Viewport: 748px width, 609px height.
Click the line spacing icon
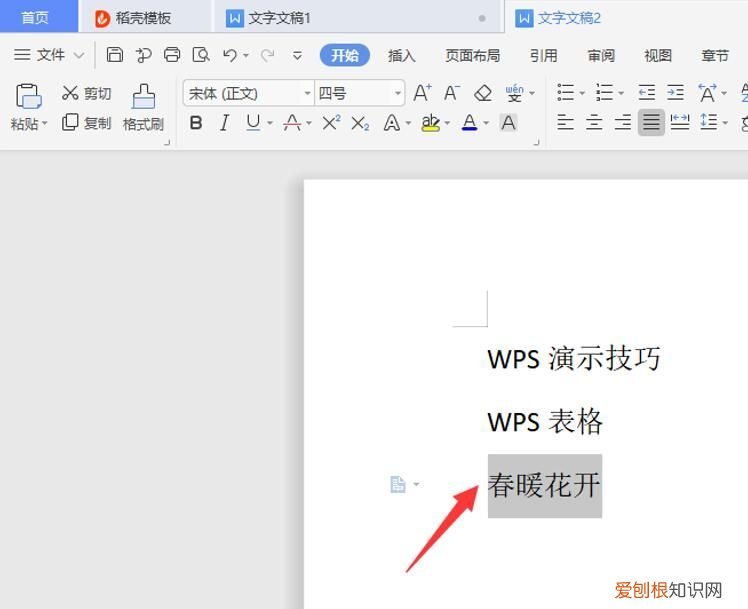[709, 122]
